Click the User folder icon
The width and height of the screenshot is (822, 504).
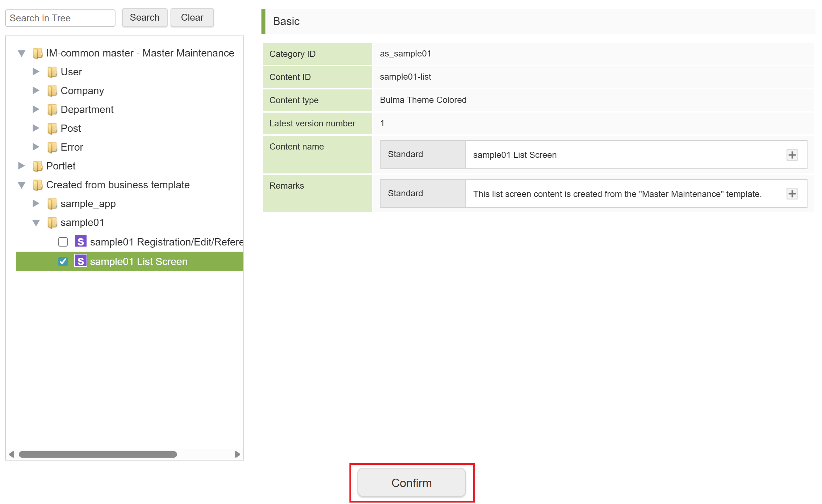[x=52, y=72]
